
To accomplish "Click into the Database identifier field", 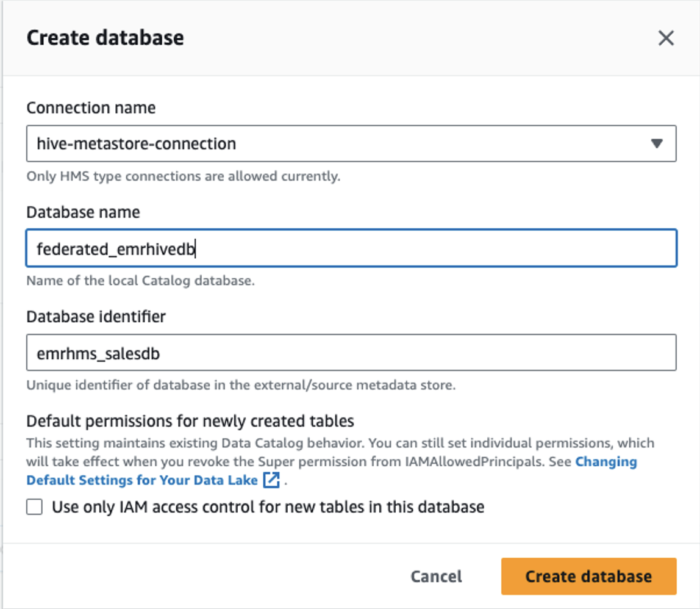I will [351, 353].
